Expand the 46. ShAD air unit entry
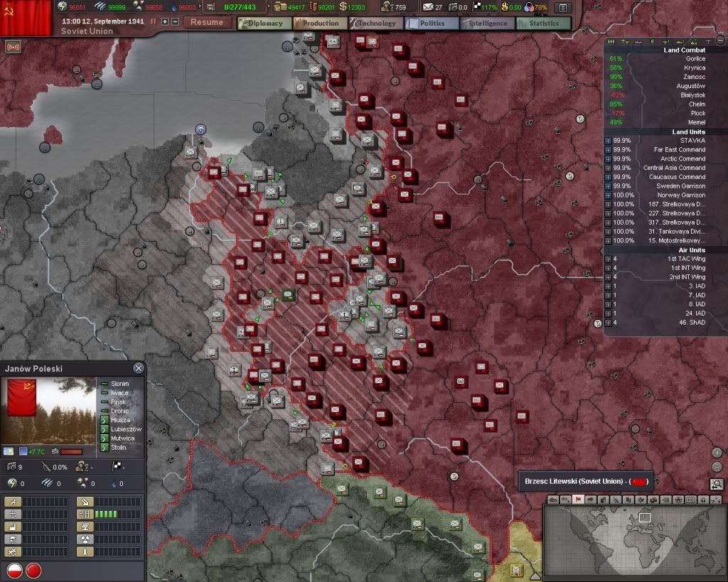Screen dimensions: 728x582 point(608,323)
